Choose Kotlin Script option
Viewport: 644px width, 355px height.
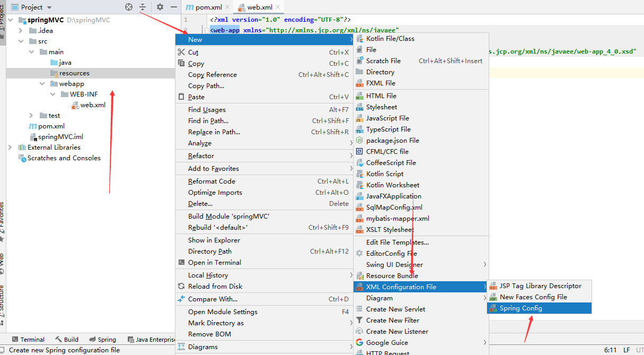tap(421, 174)
